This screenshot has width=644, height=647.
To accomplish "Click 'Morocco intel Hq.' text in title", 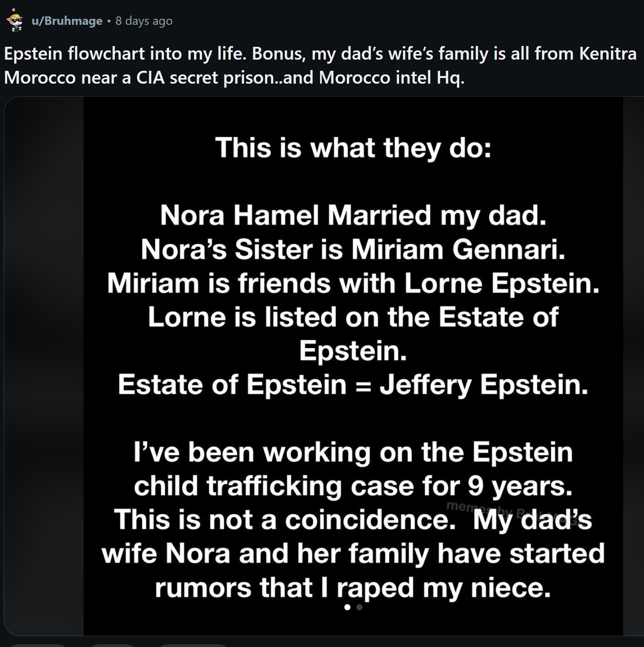I will (392, 77).
